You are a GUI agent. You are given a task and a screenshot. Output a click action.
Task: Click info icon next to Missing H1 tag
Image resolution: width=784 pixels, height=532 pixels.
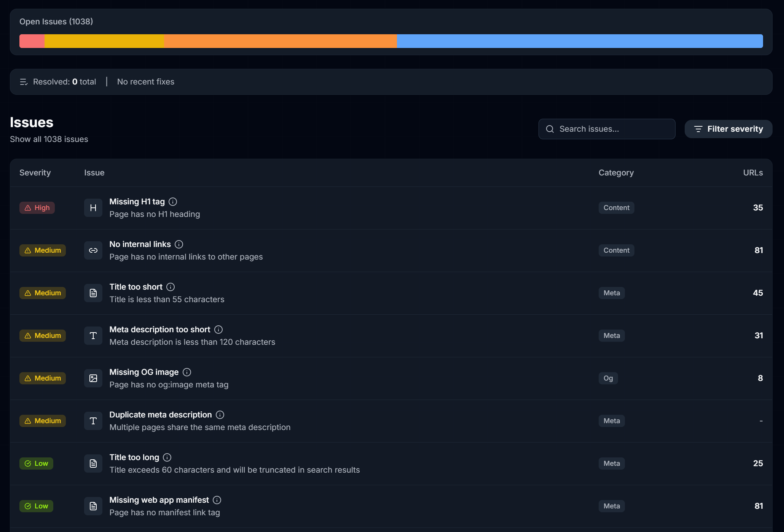tap(173, 202)
